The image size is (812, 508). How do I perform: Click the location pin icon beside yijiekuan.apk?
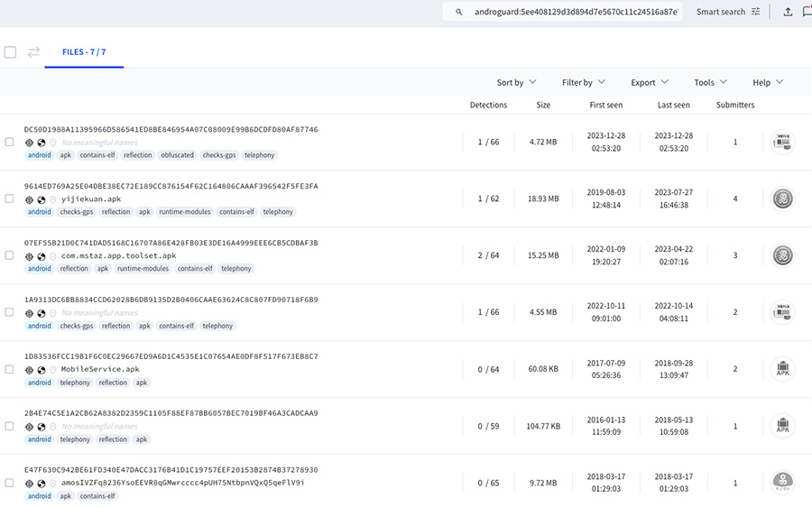coord(52,199)
